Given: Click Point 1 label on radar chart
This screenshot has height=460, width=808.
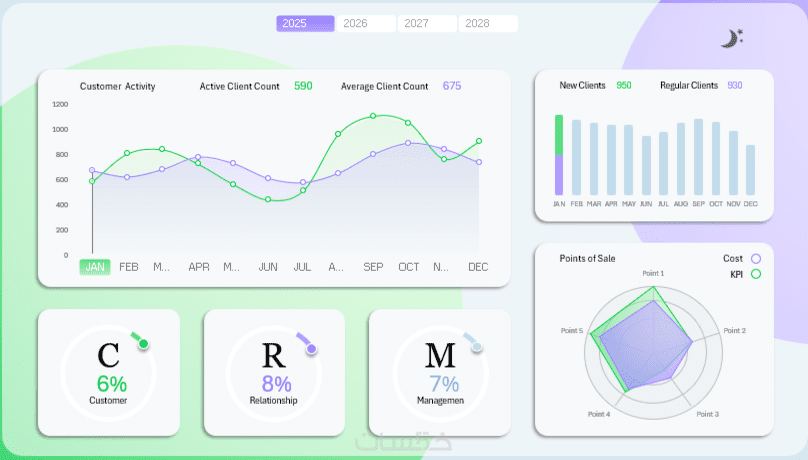Looking at the screenshot, I should click(654, 272).
